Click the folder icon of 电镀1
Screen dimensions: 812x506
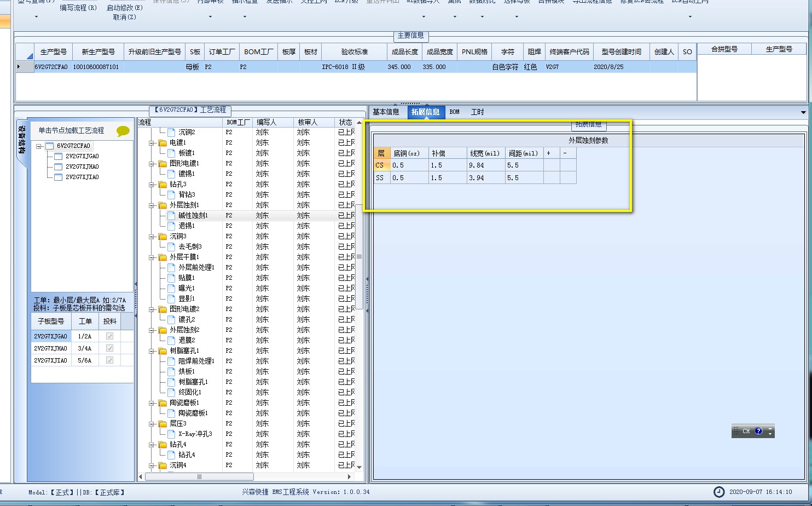tap(163, 143)
